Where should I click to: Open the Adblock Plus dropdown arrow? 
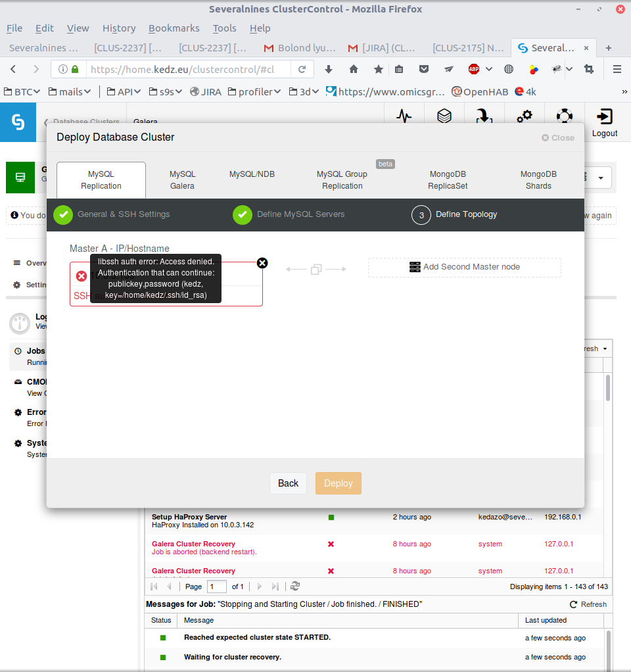(489, 70)
